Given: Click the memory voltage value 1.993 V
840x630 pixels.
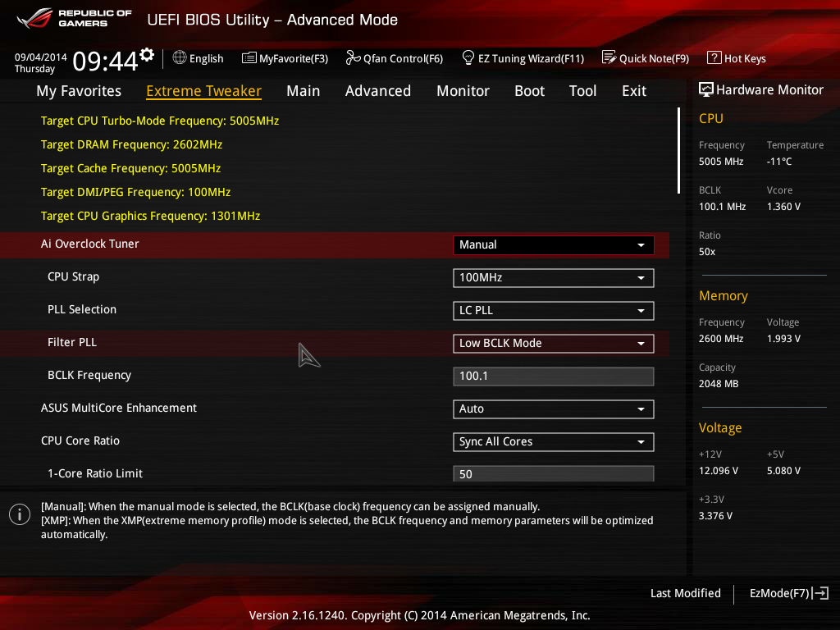Looking at the screenshot, I should pyautogui.click(x=783, y=339).
